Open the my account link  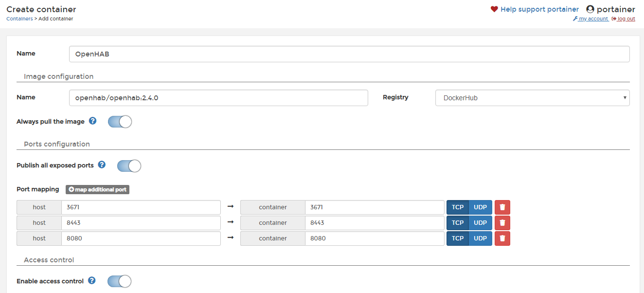pyautogui.click(x=590, y=19)
